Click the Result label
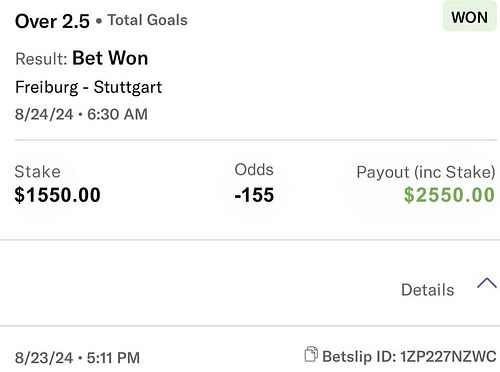This screenshot has height=372, width=500. (x=41, y=59)
